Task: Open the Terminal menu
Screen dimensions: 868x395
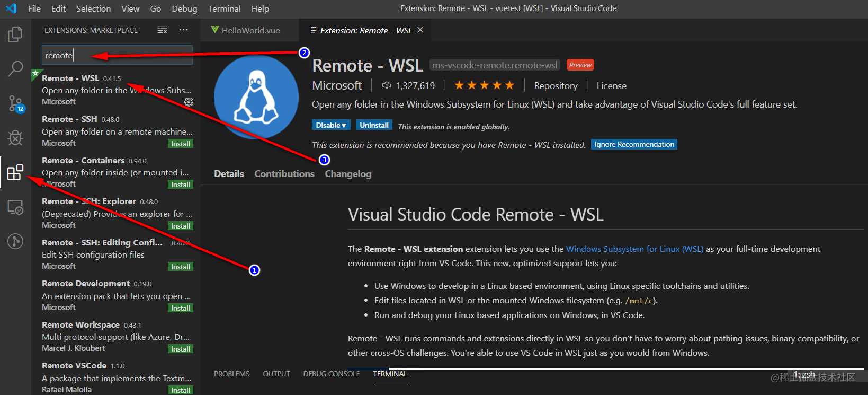Action: click(224, 8)
